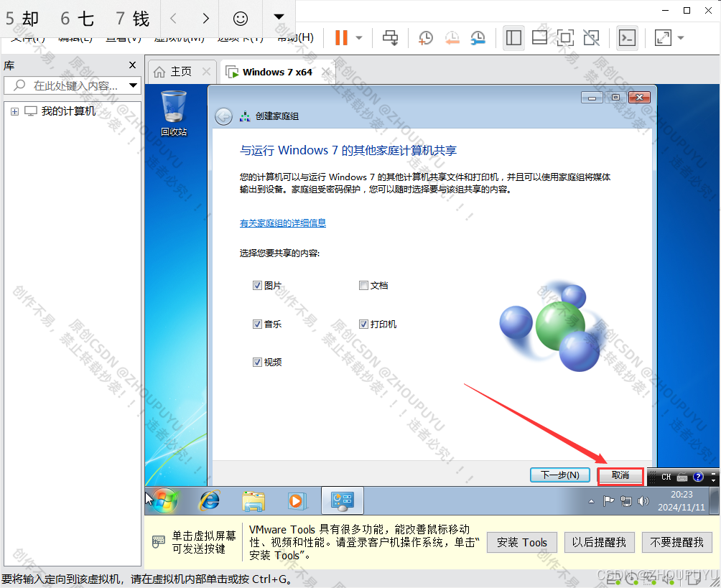Open Windows Explorer from the taskbar
Screen dimensions: 721x588
[x=253, y=500]
